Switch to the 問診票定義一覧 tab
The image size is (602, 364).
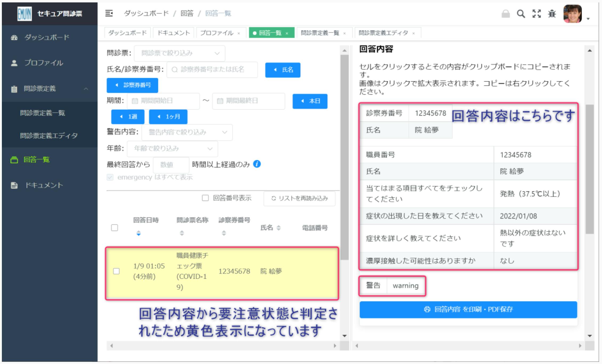pyautogui.click(x=320, y=33)
